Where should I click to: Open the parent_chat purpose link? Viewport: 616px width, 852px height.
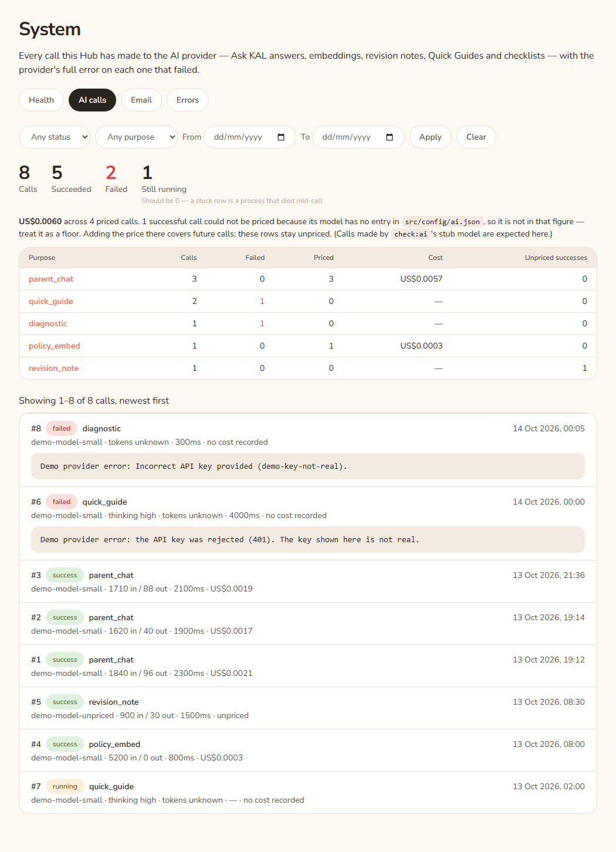coord(51,279)
